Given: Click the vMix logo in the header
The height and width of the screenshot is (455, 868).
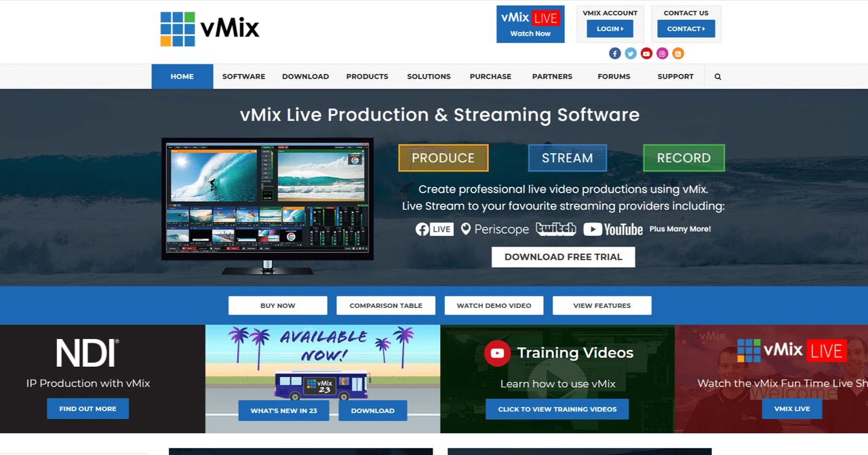Looking at the screenshot, I should point(210,28).
